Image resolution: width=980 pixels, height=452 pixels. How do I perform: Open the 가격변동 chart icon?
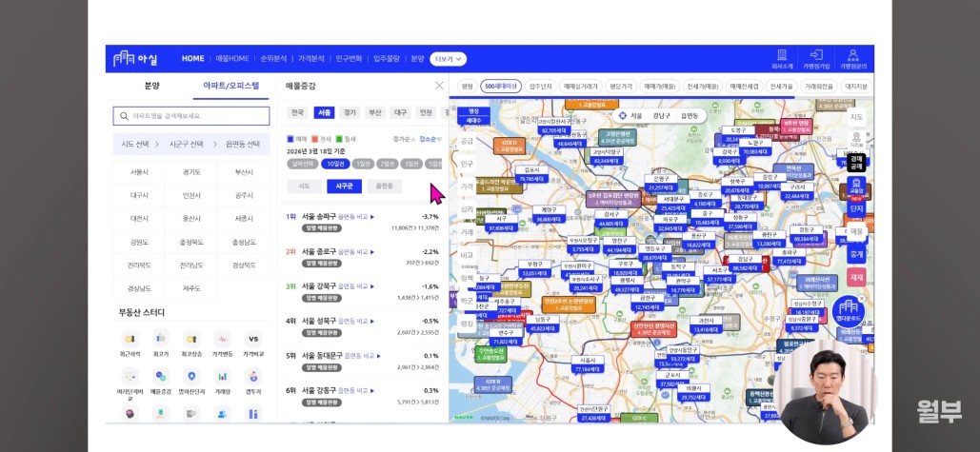[223, 339]
